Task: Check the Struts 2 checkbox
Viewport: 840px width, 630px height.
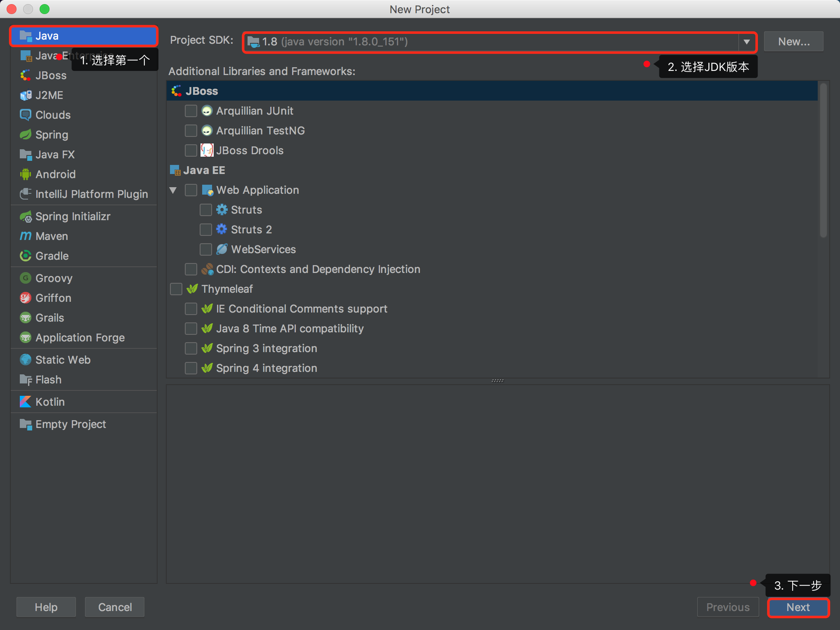Action: 206,230
